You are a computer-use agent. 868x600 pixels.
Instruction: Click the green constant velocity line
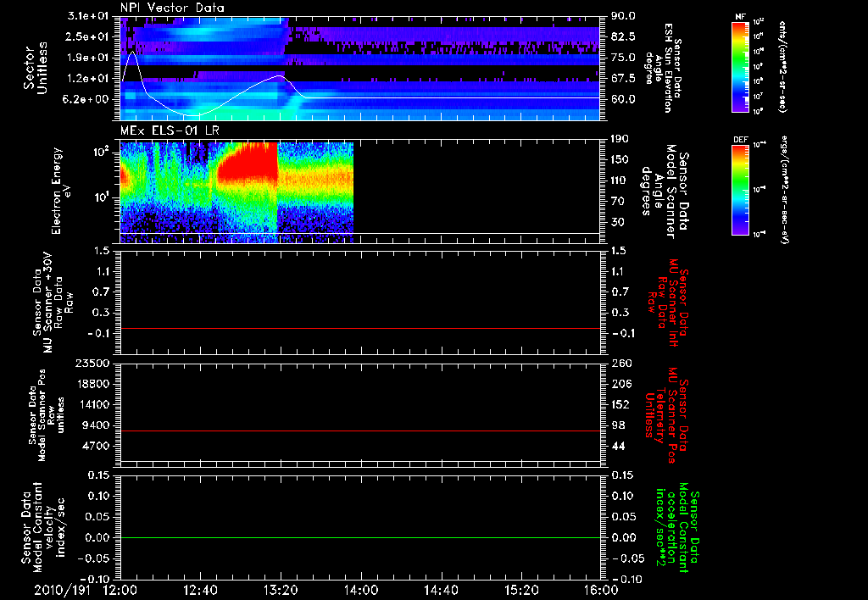tap(359, 537)
